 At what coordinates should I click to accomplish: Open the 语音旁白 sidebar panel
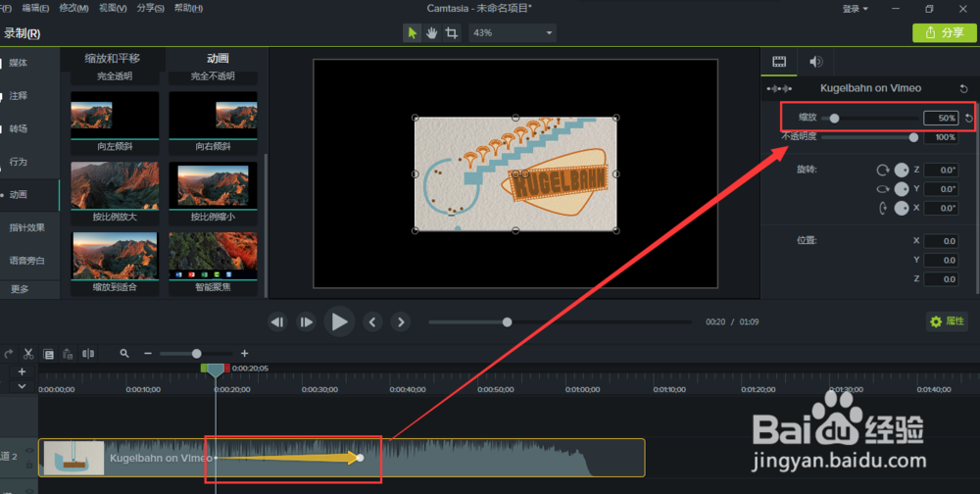(x=26, y=260)
